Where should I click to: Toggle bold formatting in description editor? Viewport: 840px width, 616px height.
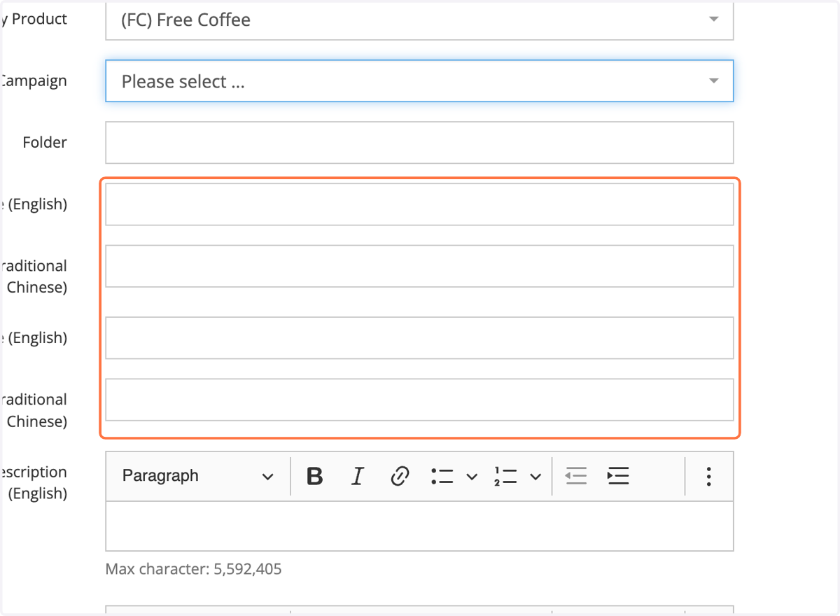315,477
